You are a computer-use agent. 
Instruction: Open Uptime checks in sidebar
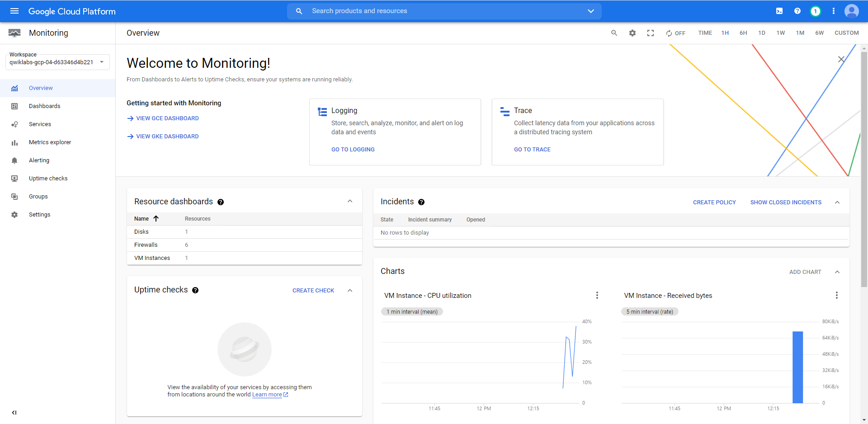pyautogui.click(x=57, y=179)
